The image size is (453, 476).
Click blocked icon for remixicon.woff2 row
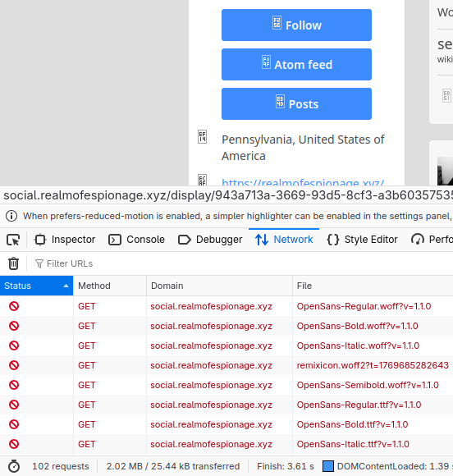[14, 365]
